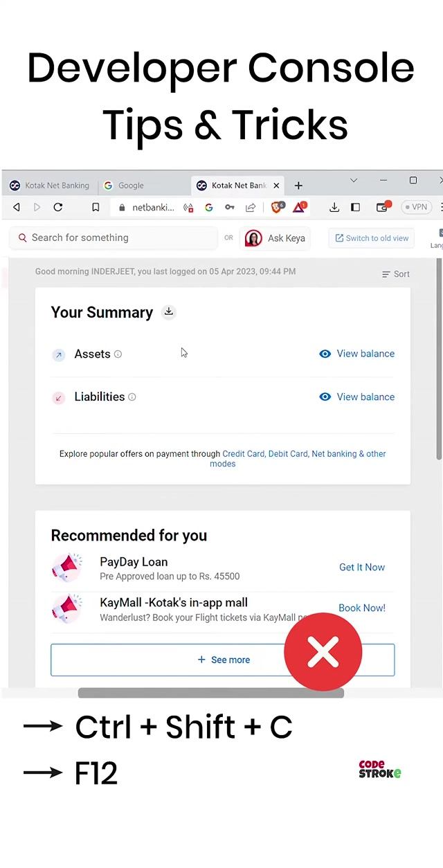Switch to the Google tab
Image resolution: width=443 pixels, height=868 pixels.
[130, 186]
